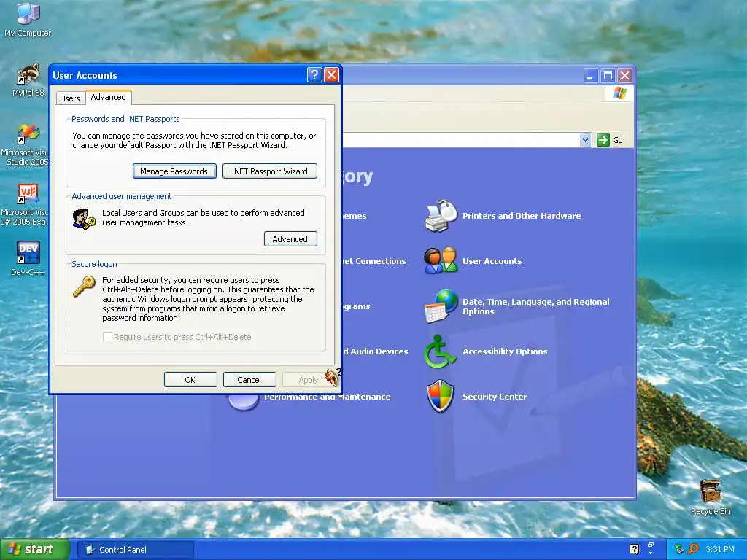Click the golden key Secure logon icon
The image size is (747, 560).
84,287
